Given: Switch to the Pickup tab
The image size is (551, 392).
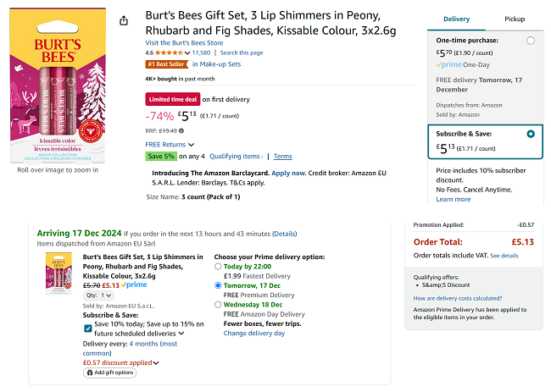Looking at the screenshot, I should [x=514, y=19].
